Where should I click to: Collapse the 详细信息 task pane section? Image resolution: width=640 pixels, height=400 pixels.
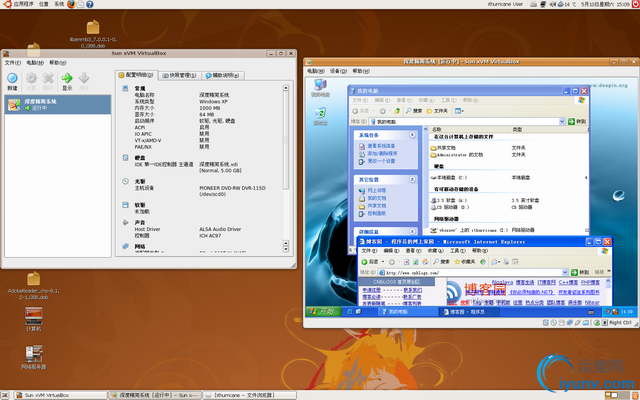[412, 231]
